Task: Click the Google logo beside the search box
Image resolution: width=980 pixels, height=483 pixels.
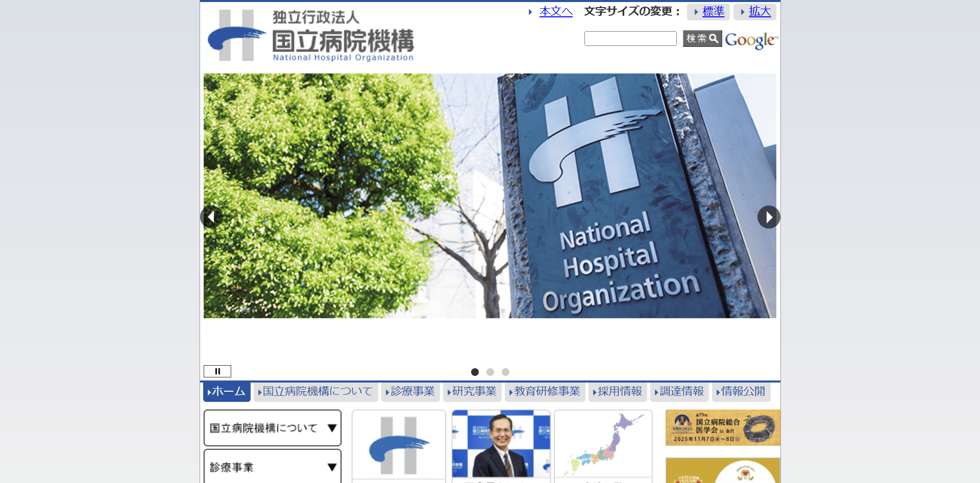Action: click(750, 40)
